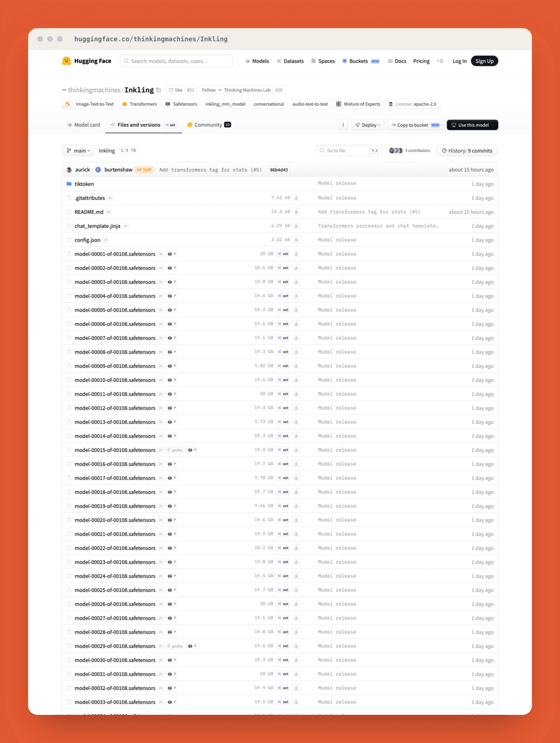Open the README.md file
560x743 pixels.
(89, 212)
